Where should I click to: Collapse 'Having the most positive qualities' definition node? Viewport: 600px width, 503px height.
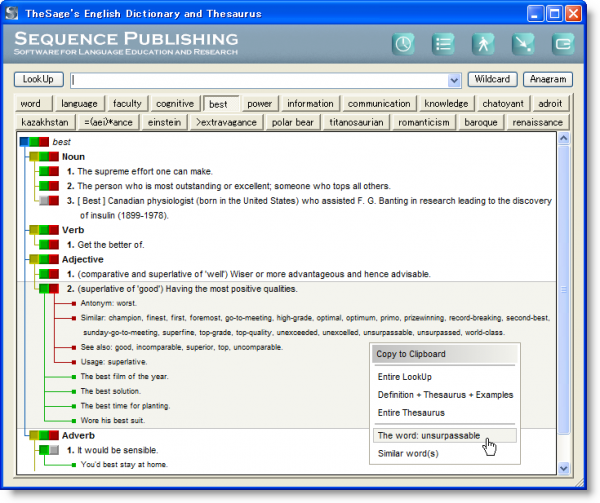click(49, 288)
